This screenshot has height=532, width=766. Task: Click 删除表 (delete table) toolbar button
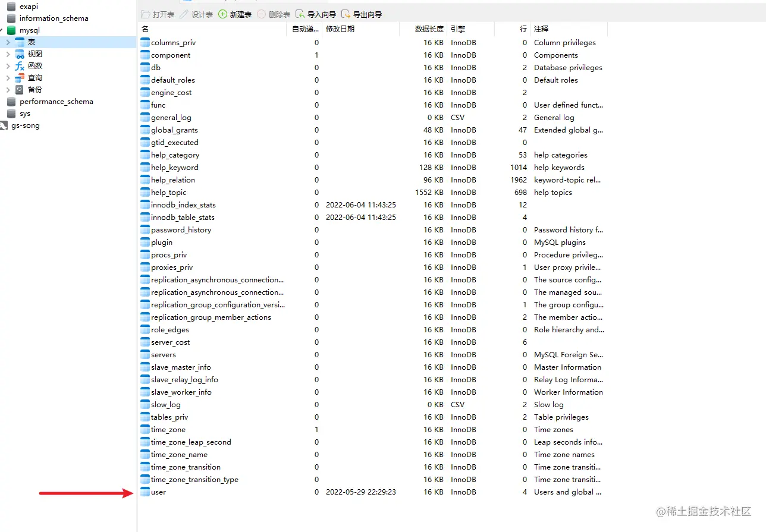[x=274, y=14]
